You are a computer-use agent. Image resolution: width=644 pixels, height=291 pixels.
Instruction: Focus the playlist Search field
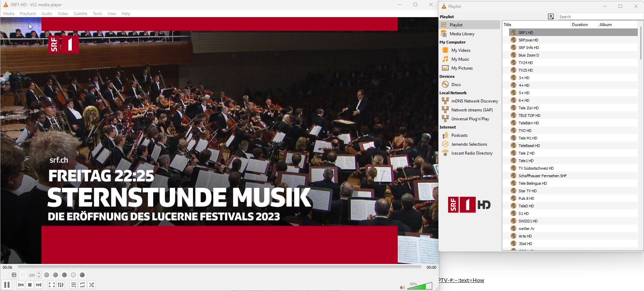click(x=601, y=16)
